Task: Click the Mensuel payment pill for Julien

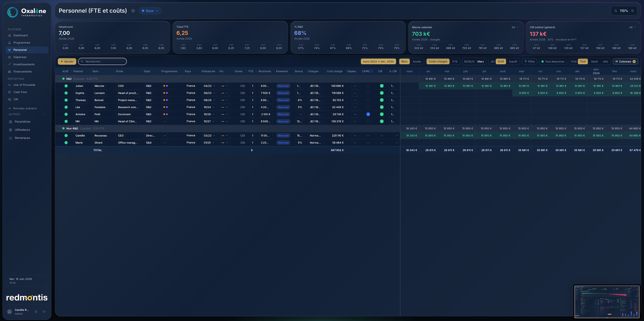Action: click(x=283, y=86)
